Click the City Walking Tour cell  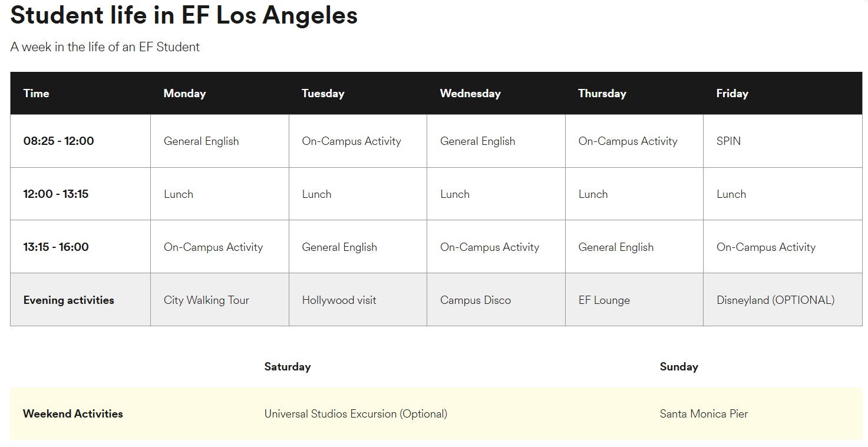point(206,300)
